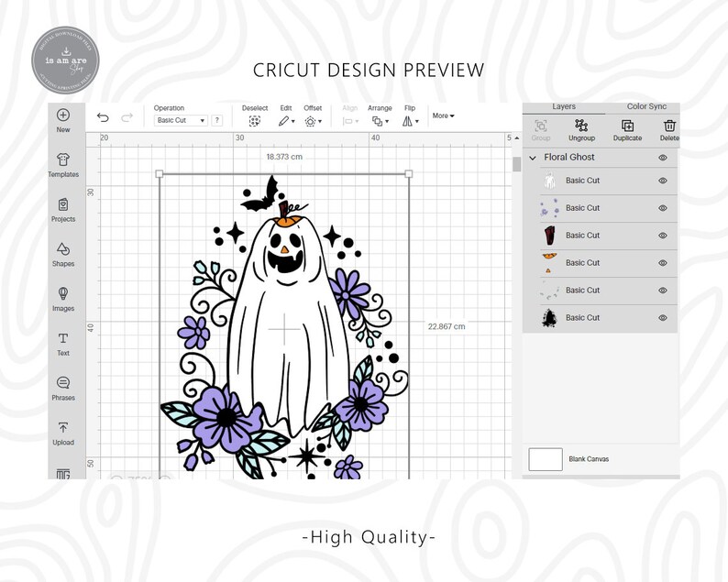
Task: Open the Align dropdown
Action: point(350,122)
